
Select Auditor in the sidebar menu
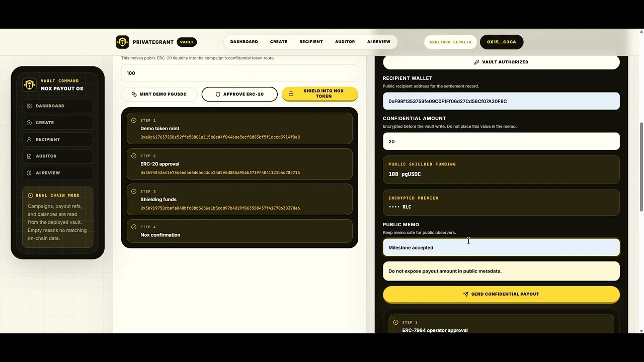coord(57,156)
